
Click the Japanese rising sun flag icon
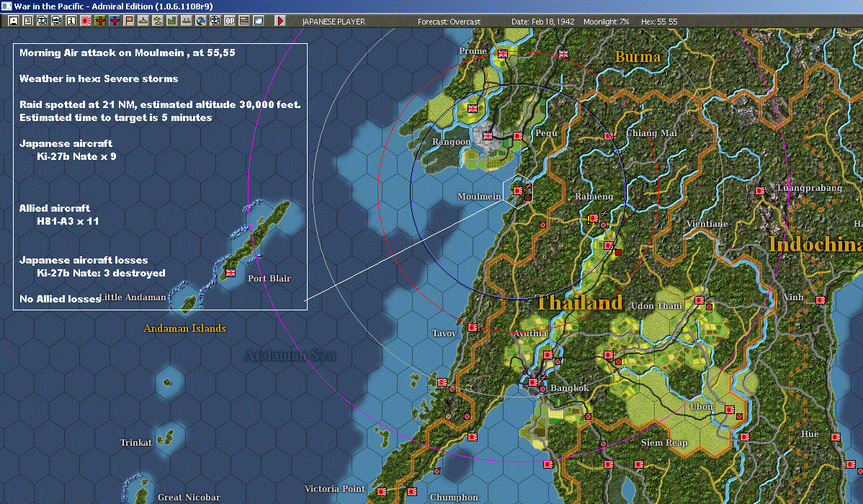tap(85, 21)
